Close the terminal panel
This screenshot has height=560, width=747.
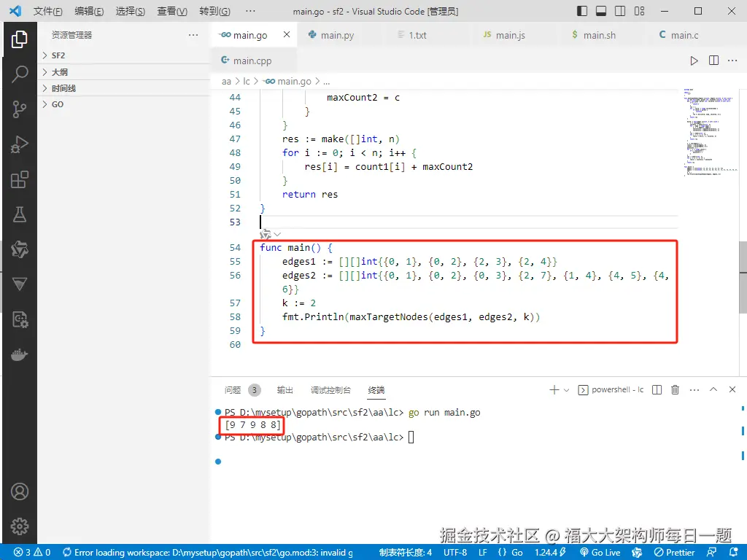click(x=732, y=389)
